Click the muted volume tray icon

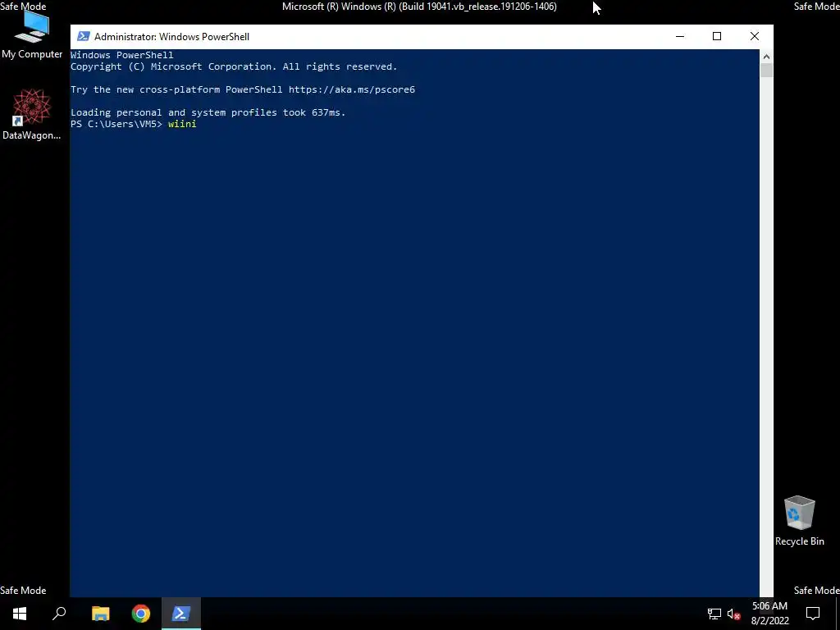734,614
